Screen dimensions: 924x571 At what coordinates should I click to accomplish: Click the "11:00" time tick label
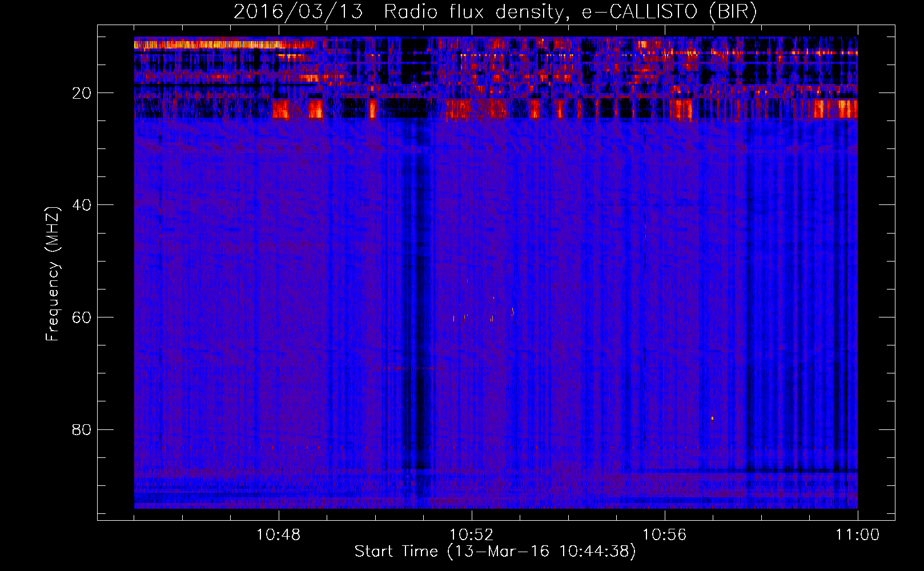pyautogui.click(x=857, y=535)
